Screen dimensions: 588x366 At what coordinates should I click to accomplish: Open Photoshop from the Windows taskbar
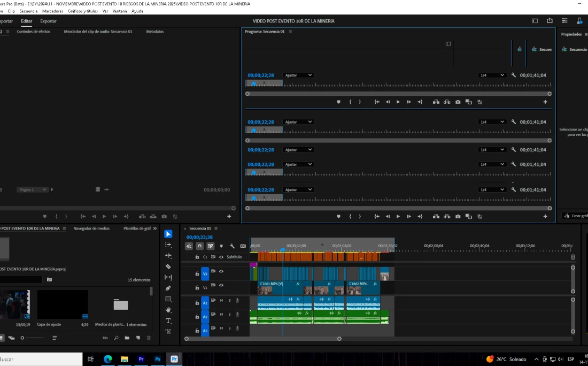tap(158, 359)
